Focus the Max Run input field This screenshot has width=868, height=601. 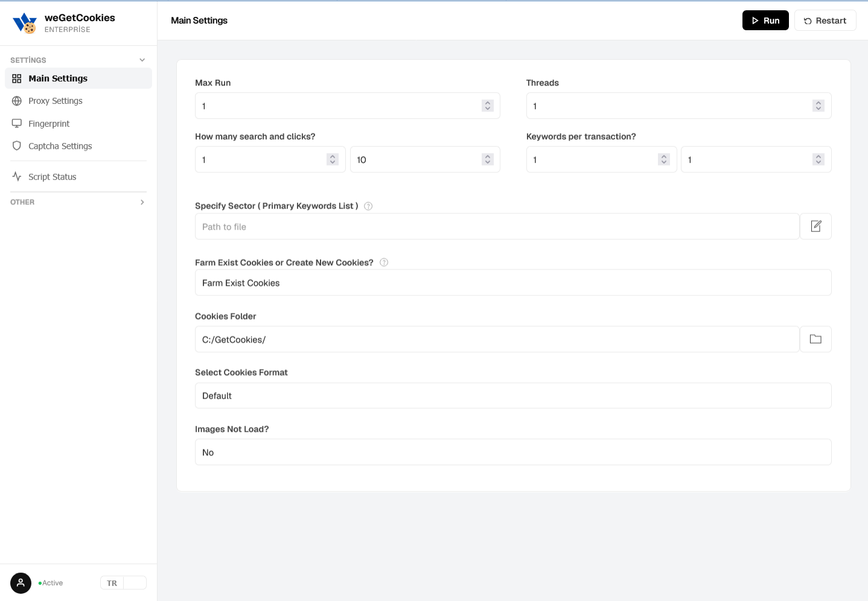[x=348, y=106]
